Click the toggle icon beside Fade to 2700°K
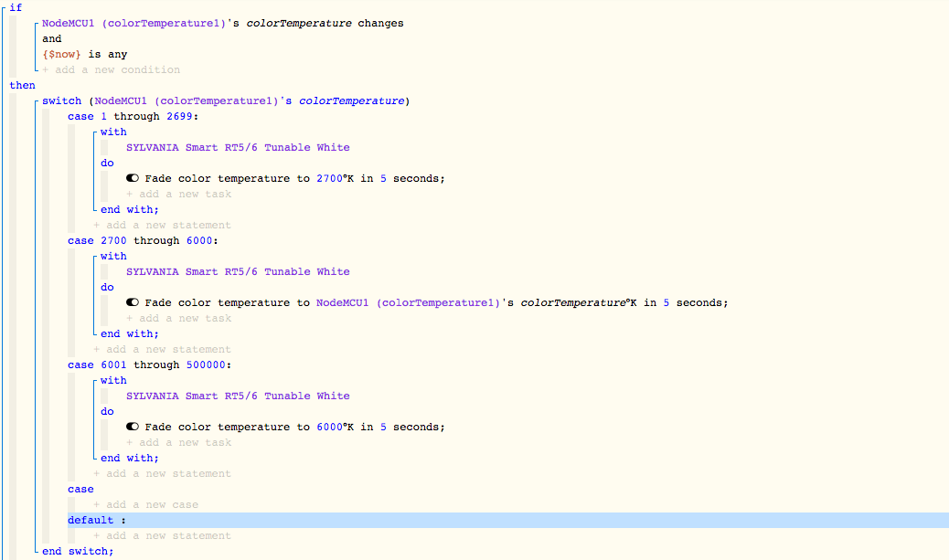Image resolution: width=949 pixels, height=560 pixels. [x=133, y=178]
